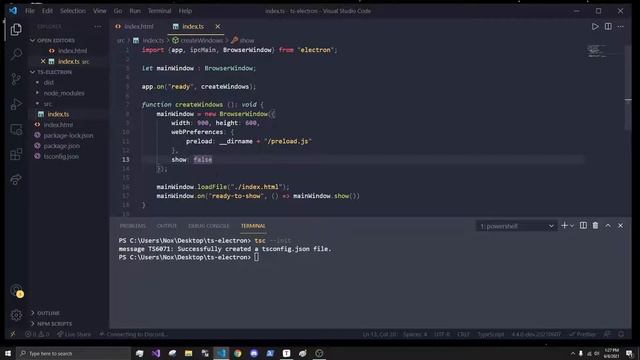640x360 pixels.
Task: Open errors and warnings status indicator
Action: tap(37, 334)
